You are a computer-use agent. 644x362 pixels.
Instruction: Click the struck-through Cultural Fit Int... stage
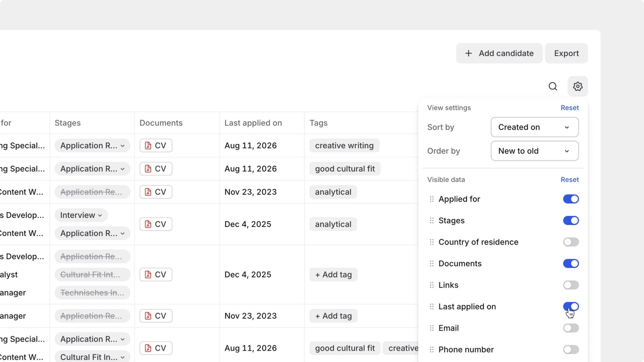[x=93, y=275]
